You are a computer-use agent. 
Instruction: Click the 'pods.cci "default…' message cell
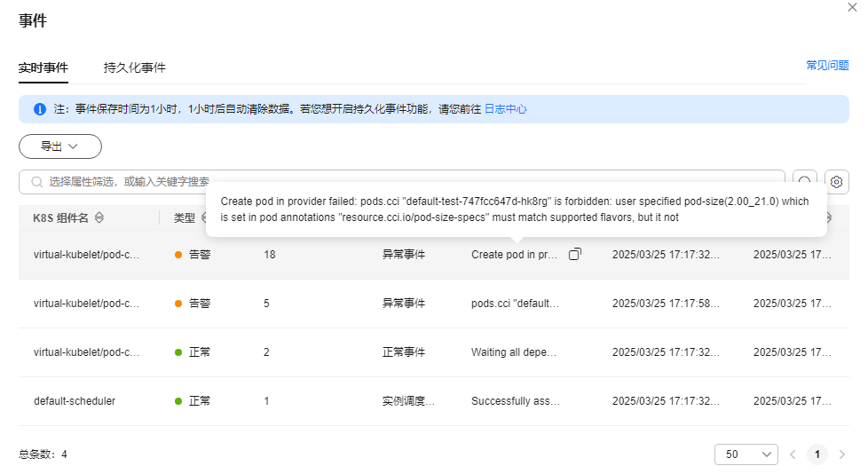[515, 304]
